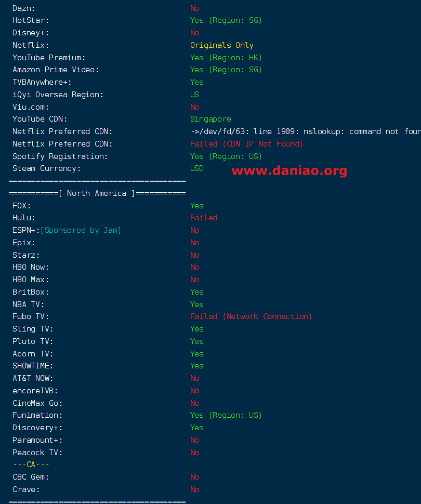Screen dimensions: 421x504
Task: Click the 'Dazn:' label
Action: pos(23,8)
